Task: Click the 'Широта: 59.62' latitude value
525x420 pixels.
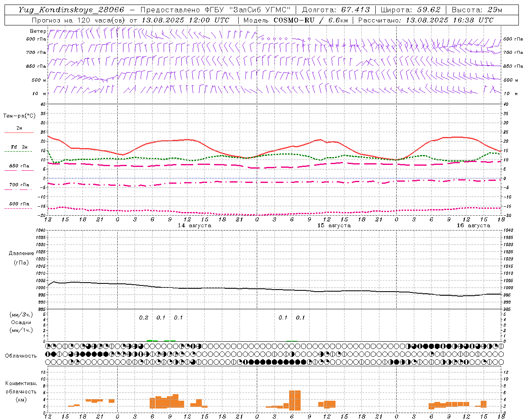Action: pos(411,10)
